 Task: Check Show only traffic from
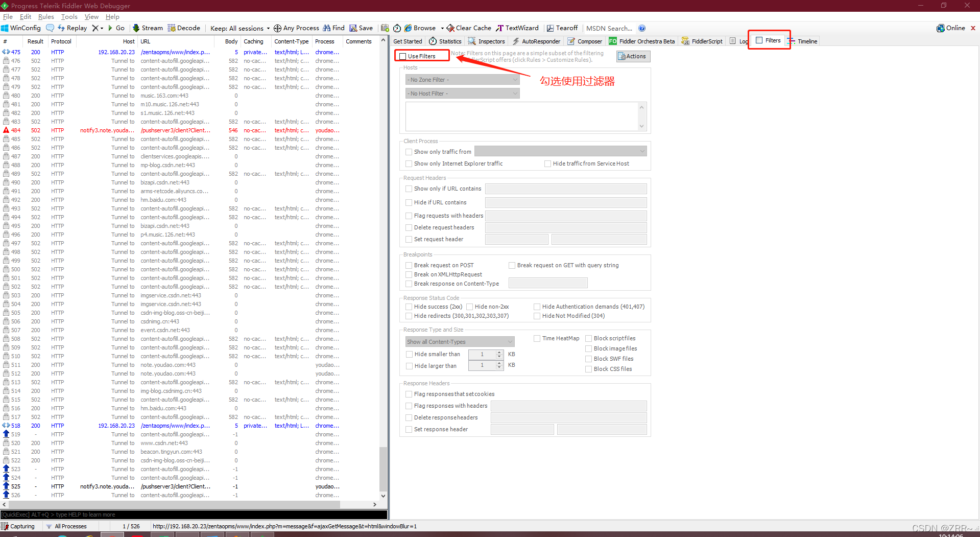point(409,152)
